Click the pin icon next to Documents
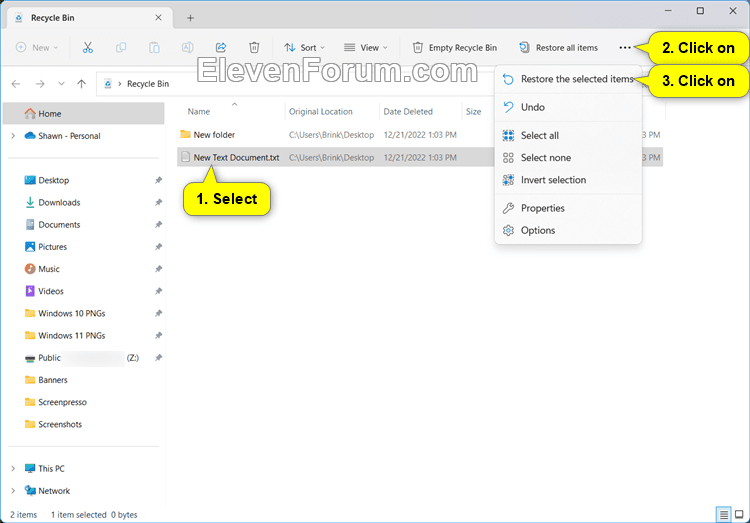Viewport: 750px width, 523px height. (x=158, y=224)
